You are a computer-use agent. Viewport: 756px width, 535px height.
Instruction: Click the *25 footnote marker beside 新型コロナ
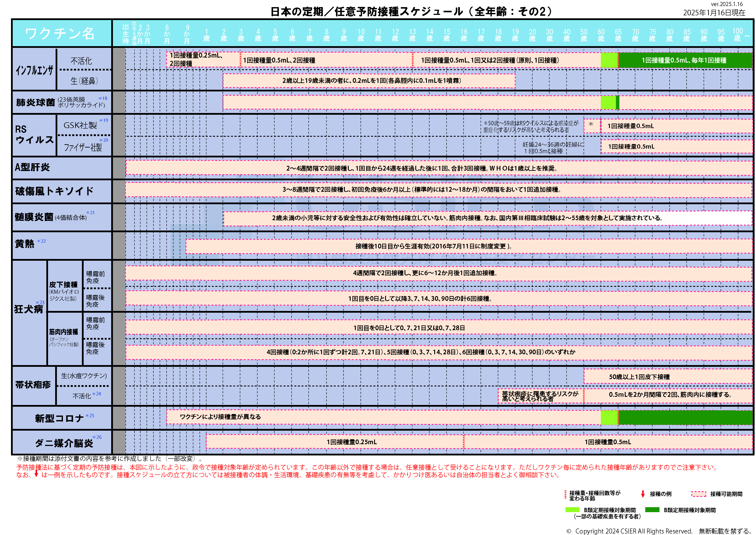90,416
